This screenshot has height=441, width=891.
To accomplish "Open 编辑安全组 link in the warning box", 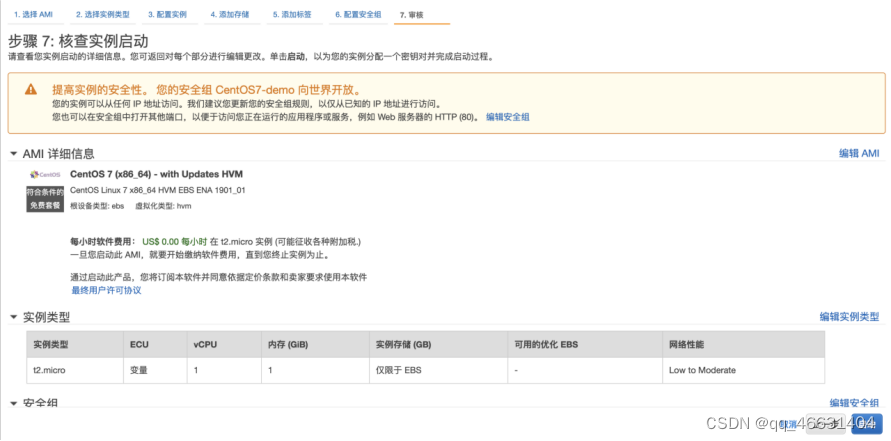I will coord(507,117).
